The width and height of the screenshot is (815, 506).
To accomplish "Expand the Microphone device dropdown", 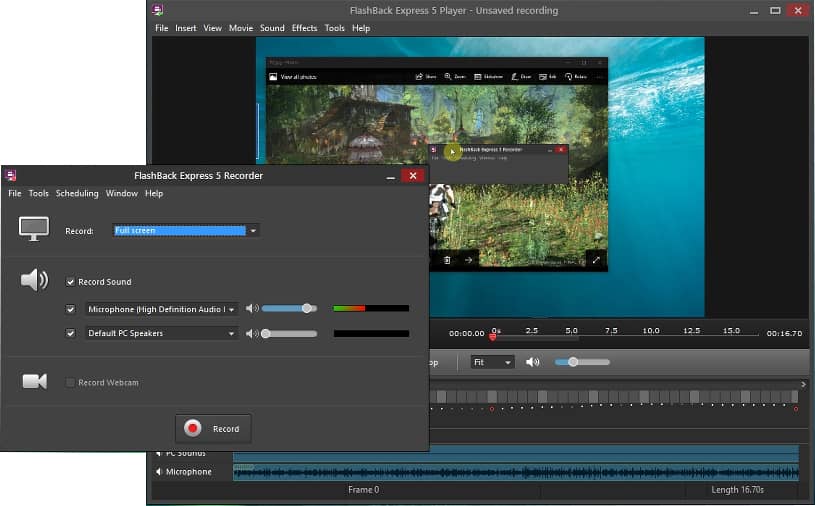I will click(231, 309).
